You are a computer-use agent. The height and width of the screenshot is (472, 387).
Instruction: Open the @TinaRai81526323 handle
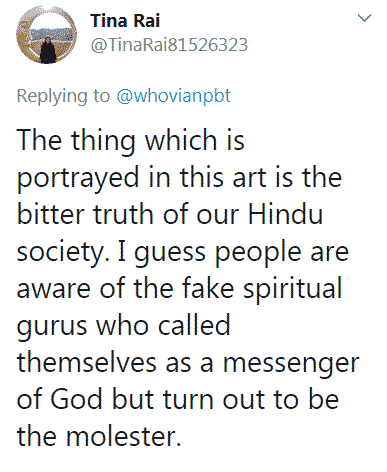pyautogui.click(x=169, y=45)
